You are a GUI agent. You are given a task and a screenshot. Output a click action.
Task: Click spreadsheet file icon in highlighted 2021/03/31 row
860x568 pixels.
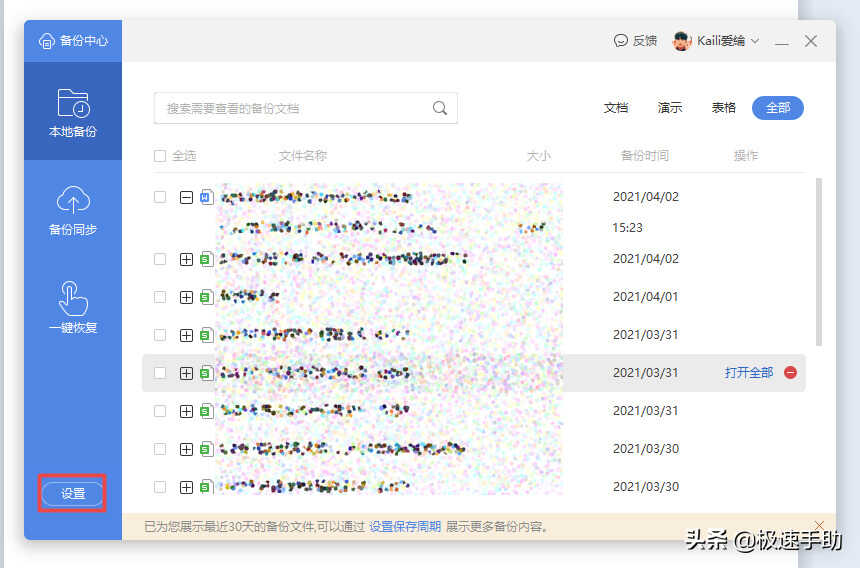click(x=206, y=373)
